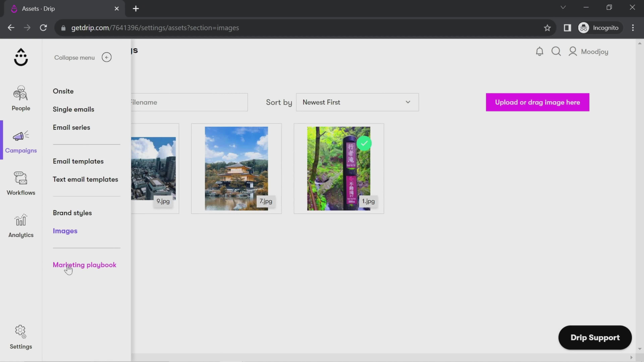The height and width of the screenshot is (362, 644).
Task: Click the filename search input field
Action: [187, 102]
